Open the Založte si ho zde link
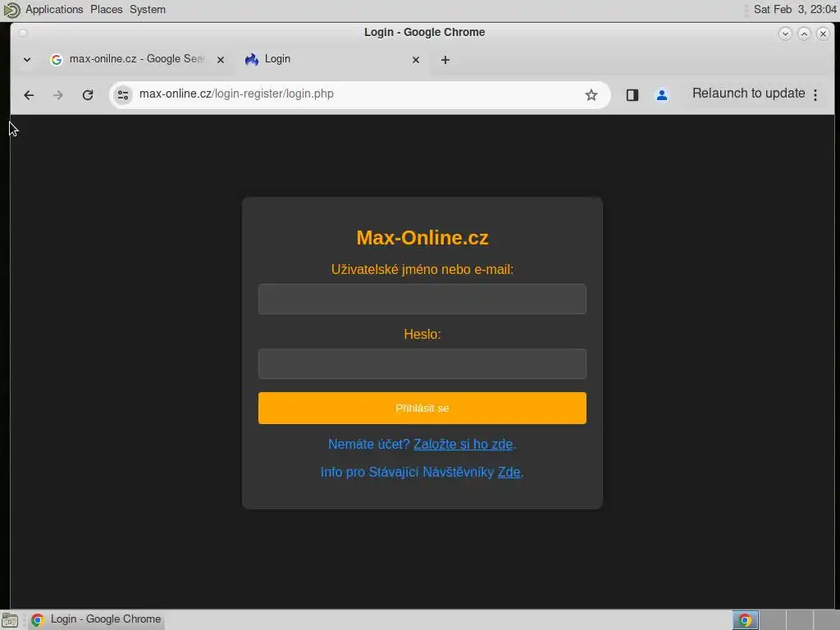The height and width of the screenshot is (630, 840). [x=463, y=444]
